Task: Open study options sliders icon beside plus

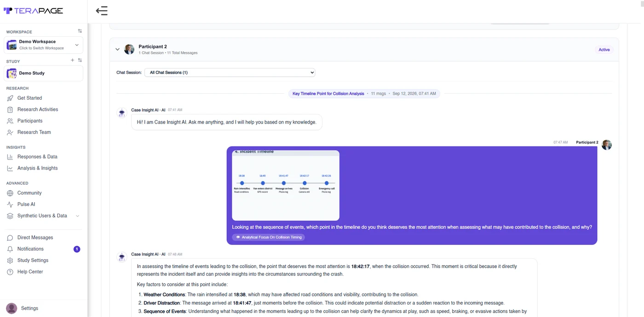Action: (x=80, y=60)
